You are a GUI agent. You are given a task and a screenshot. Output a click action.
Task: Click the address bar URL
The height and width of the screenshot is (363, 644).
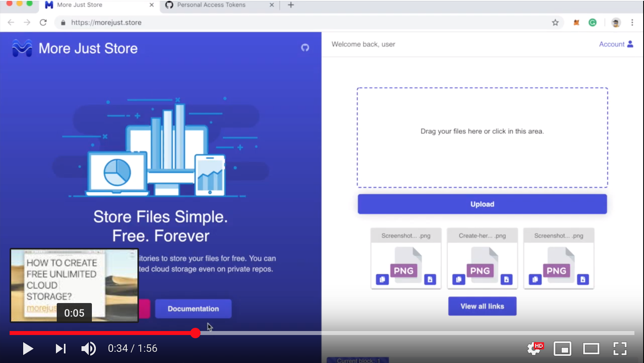(x=106, y=23)
